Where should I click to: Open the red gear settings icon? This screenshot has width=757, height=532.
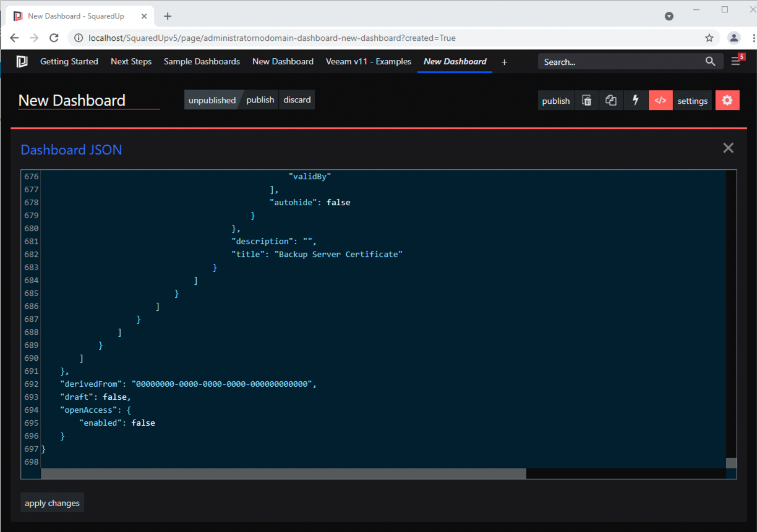[727, 101]
